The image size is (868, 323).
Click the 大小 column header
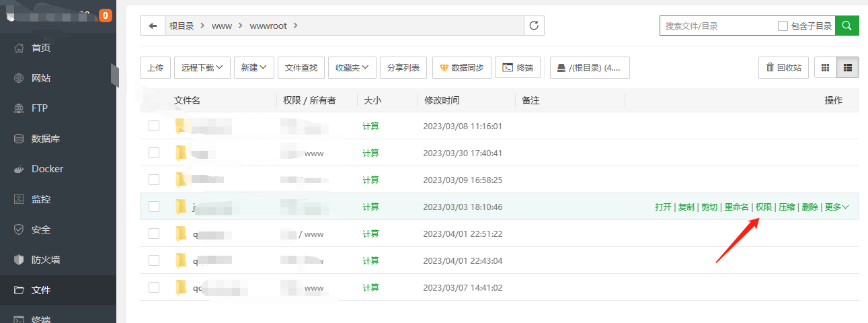(x=372, y=100)
